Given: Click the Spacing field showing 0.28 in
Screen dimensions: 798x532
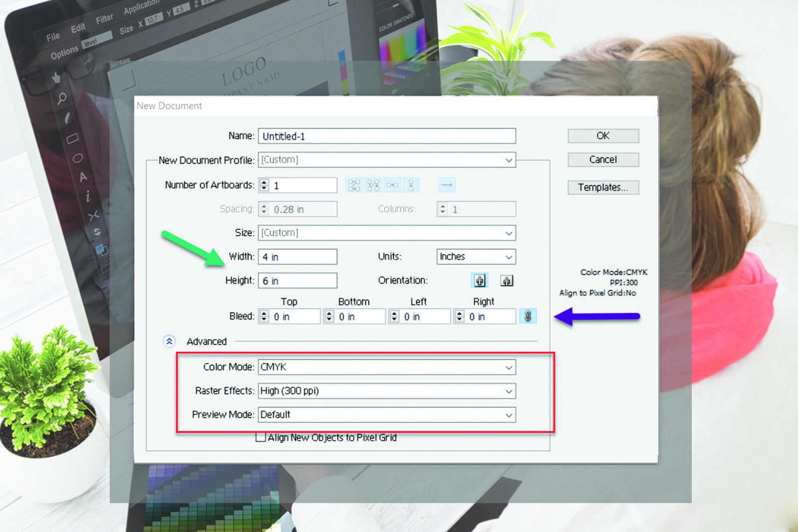Looking at the screenshot, I should point(304,209).
